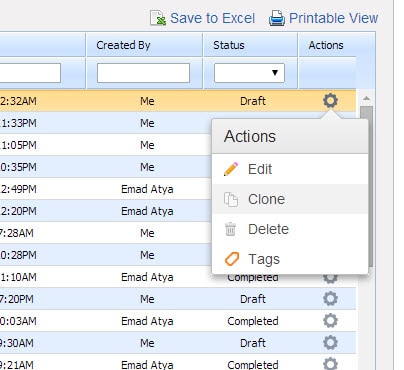404x370 pixels.
Task: Open the Save to Excel link
Action: [212, 18]
